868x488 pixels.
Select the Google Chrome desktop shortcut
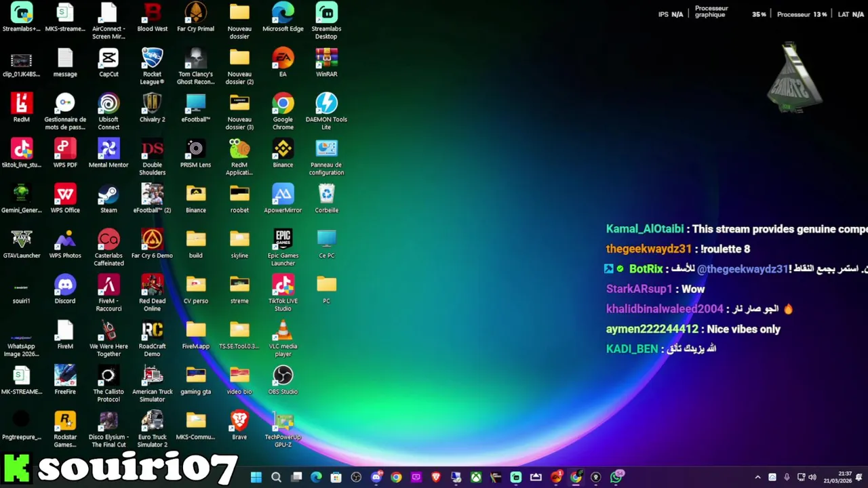click(283, 111)
